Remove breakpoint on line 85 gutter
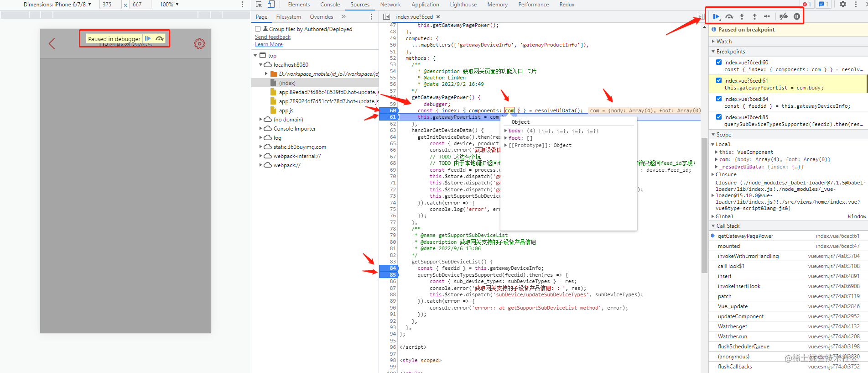The height and width of the screenshot is (373, 868). click(x=389, y=275)
